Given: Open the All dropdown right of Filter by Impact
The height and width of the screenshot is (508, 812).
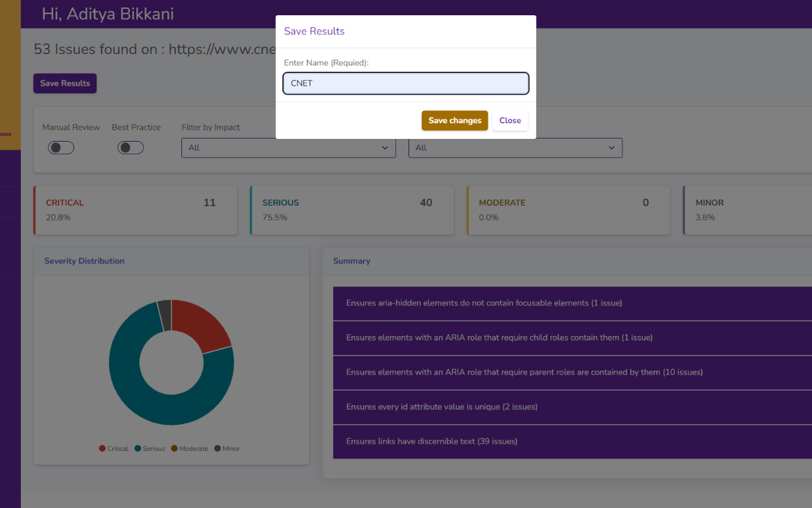Looking at the screenshot, I should [x=515, y=147].
